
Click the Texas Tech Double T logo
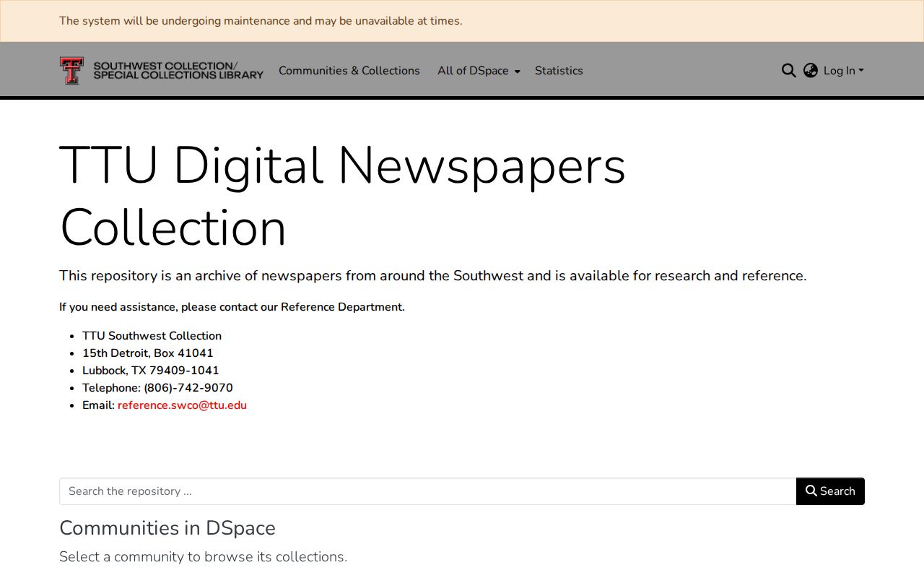click(71, 71)
